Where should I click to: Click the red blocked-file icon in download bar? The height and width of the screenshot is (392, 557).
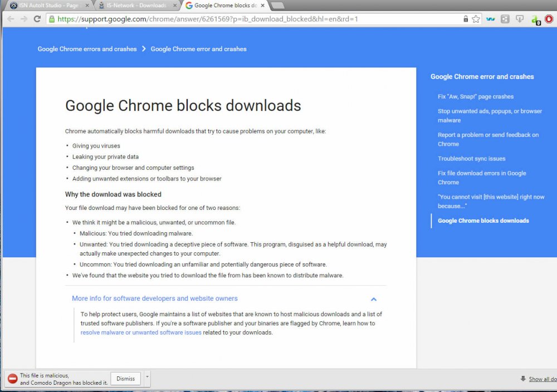pos(12,379)
